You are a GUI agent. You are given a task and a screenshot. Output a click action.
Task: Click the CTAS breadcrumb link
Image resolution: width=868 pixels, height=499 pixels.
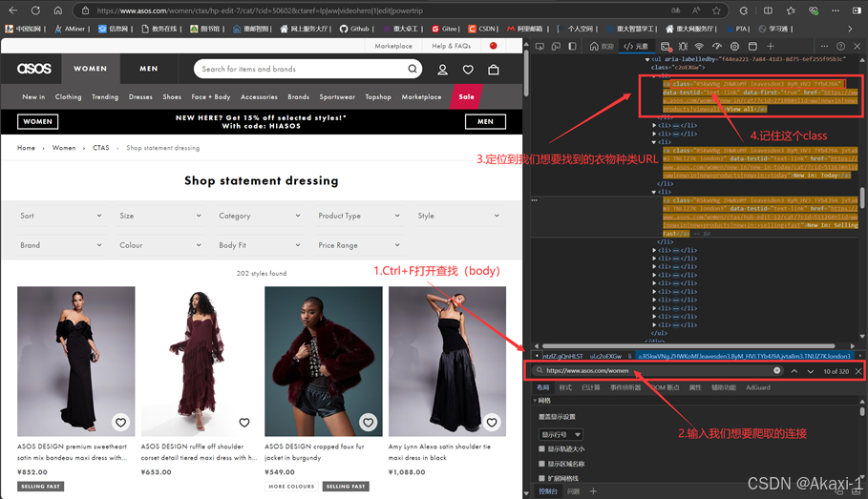(x=101, y=148)
